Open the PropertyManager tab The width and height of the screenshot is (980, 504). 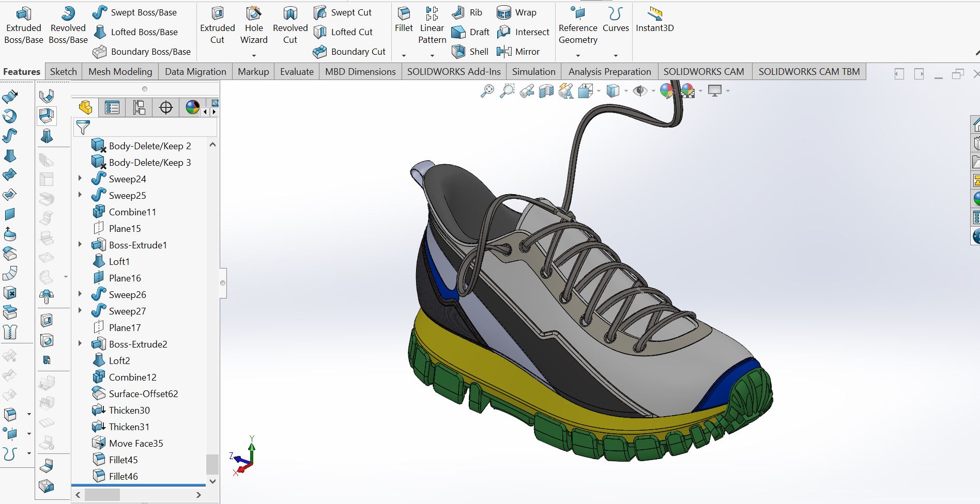[x=112, y=107]
